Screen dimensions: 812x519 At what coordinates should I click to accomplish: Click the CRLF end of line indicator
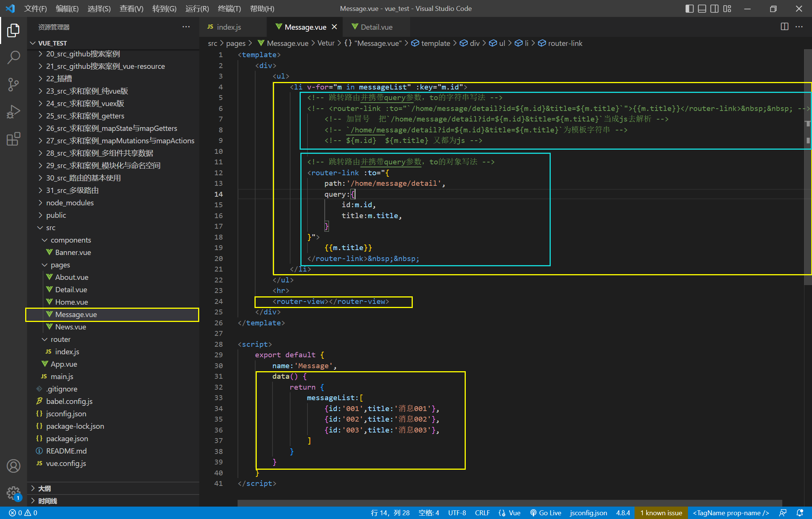(x=482, y=513)
